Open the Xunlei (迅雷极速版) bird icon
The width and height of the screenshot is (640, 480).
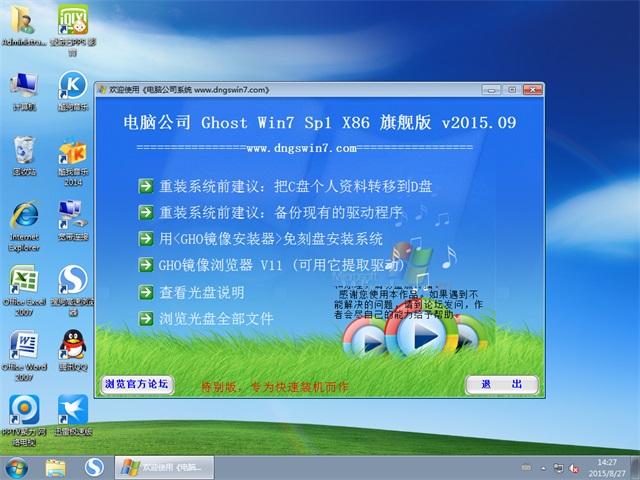(x=73, y=415)
